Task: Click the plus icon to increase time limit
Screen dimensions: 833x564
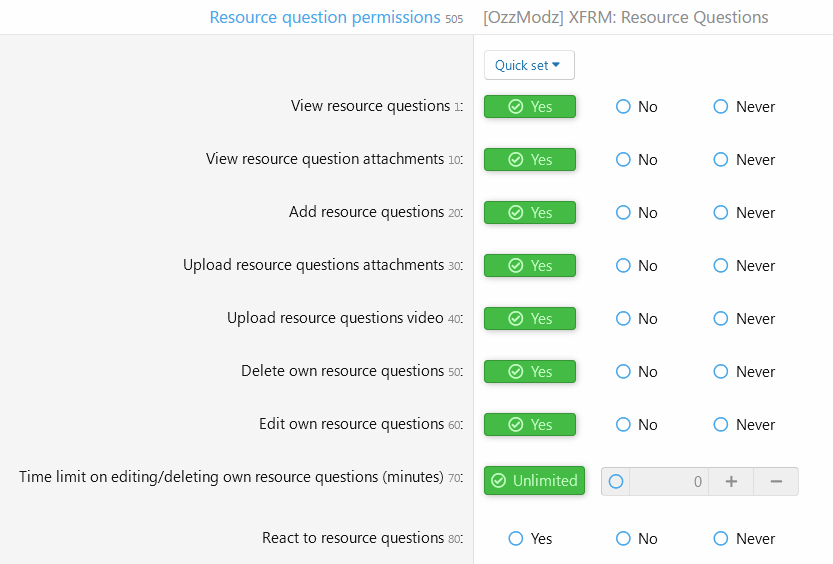Action: click(x=732, y=482)
